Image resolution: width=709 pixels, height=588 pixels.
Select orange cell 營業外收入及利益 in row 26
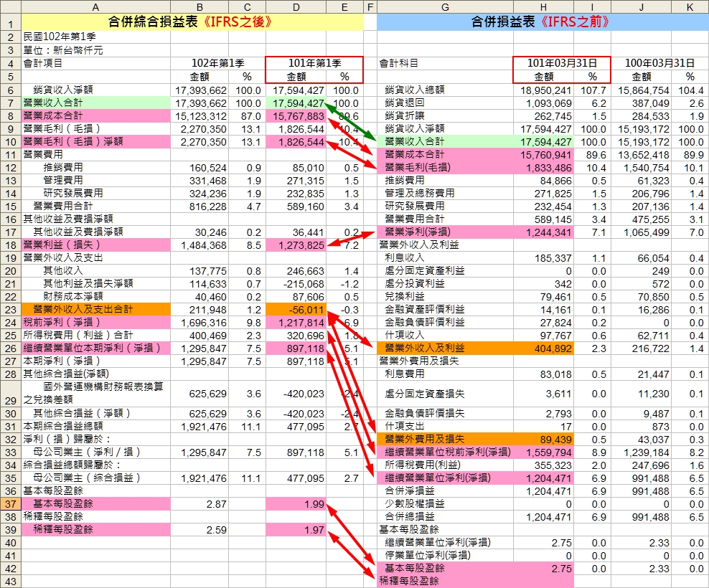pyautogui.click(x=445, y=348)
